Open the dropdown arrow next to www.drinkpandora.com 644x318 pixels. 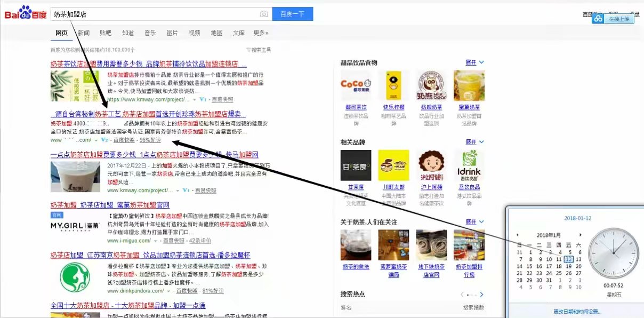(x=168, y=291)
